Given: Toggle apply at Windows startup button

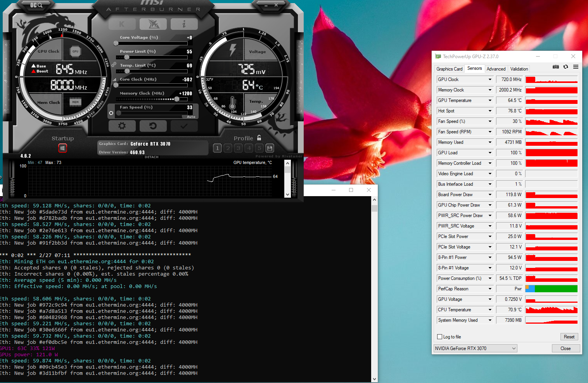Looking at the screenshot, I should 62,148.
